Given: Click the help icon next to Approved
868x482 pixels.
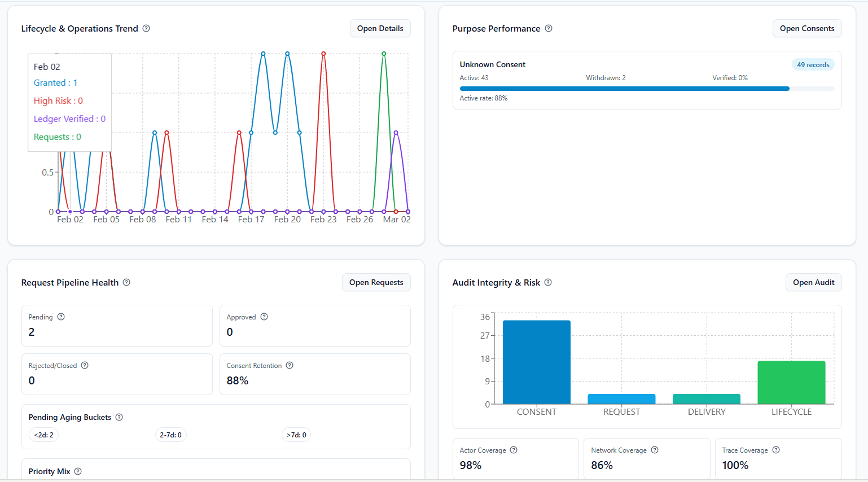Looking at the screenshot, I should tap(263, 317).
